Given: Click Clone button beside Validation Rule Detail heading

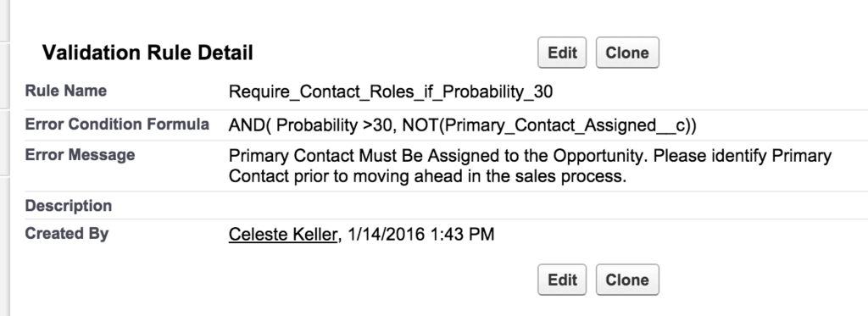Looking at the screenshot, I should pyautogui.click(x=627, y=53).
